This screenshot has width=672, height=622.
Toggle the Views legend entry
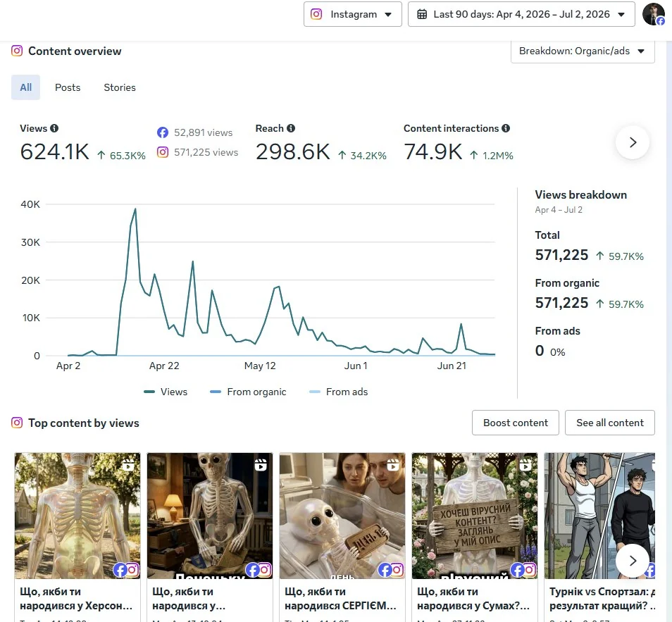click(x=166, y=392)
